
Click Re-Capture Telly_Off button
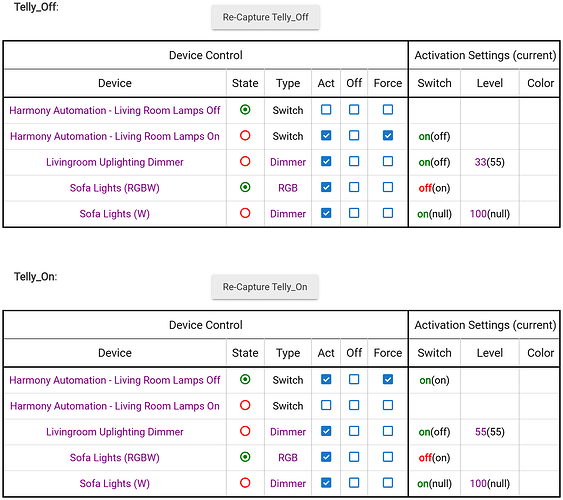pyautogui.click(x=265, y=17)
